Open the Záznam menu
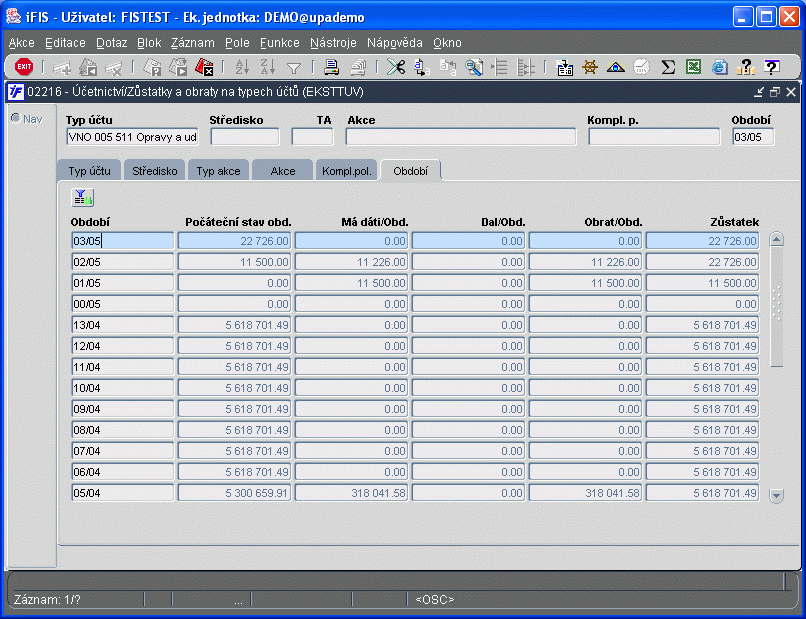Viewport: 806px width, 619px height. [192, 43]
